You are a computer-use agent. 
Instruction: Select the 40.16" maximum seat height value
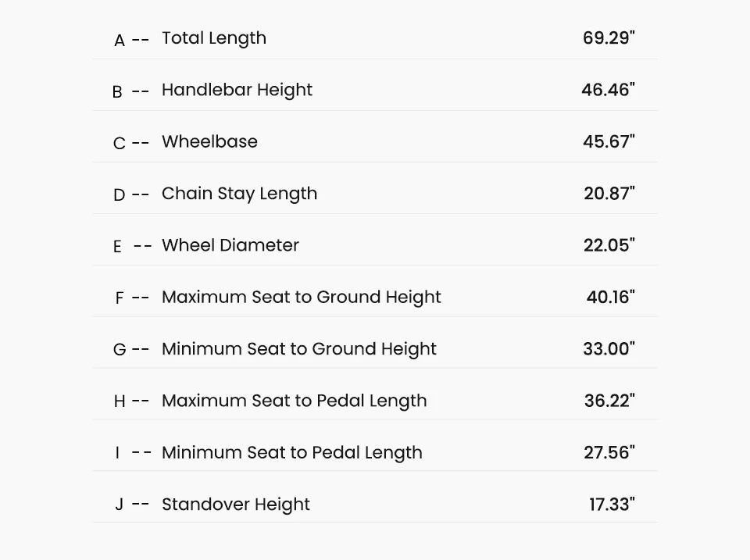click(611, 297)
